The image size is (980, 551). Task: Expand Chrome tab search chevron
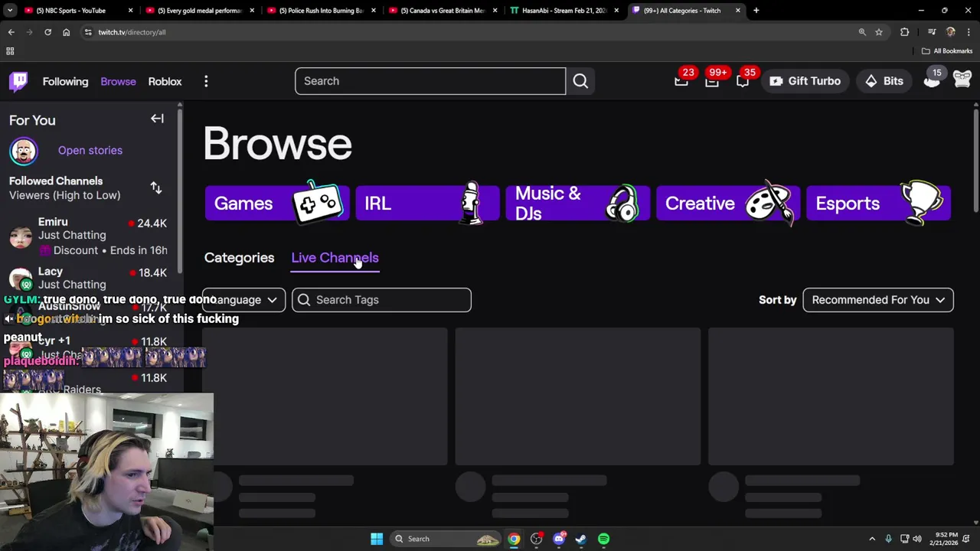coord(10,11)
